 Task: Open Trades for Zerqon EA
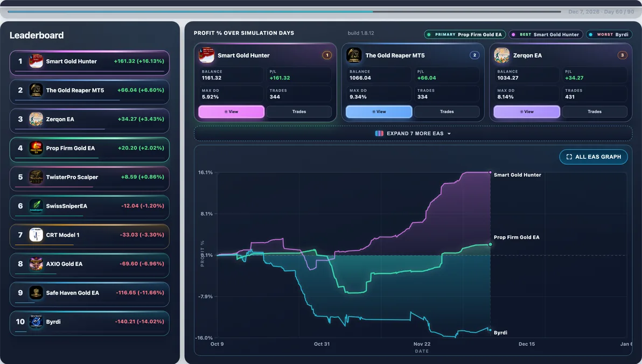(595, 112)
